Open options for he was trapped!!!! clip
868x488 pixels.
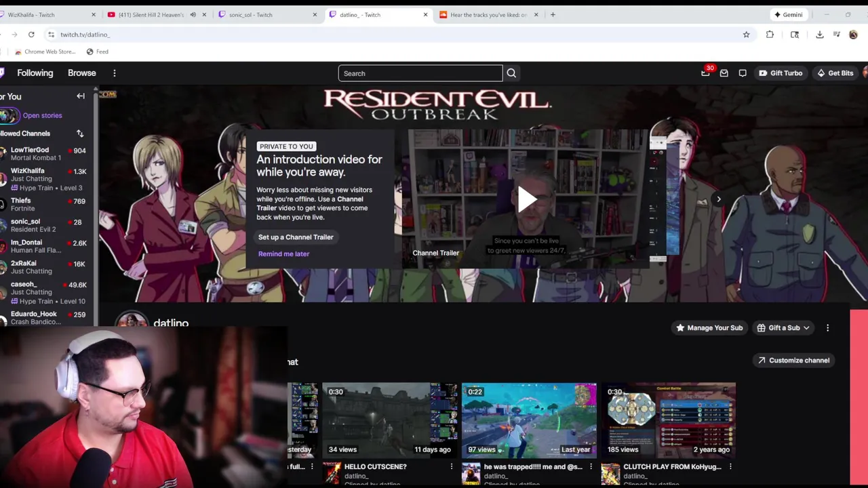(x=591, y=466)
